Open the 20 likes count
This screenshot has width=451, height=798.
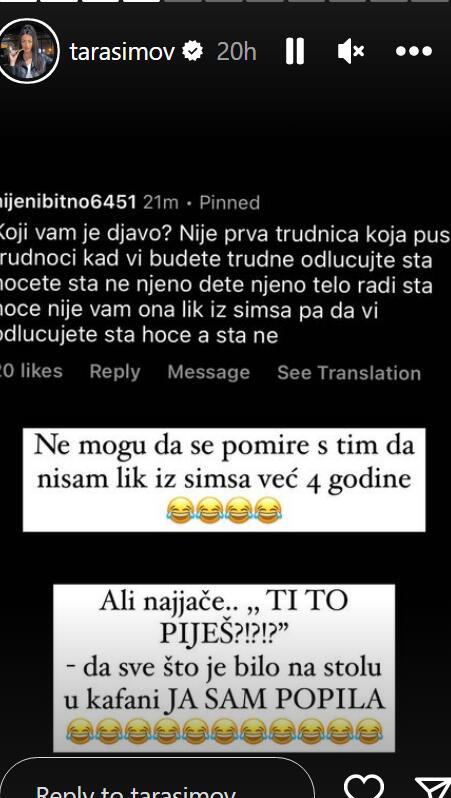31,372
